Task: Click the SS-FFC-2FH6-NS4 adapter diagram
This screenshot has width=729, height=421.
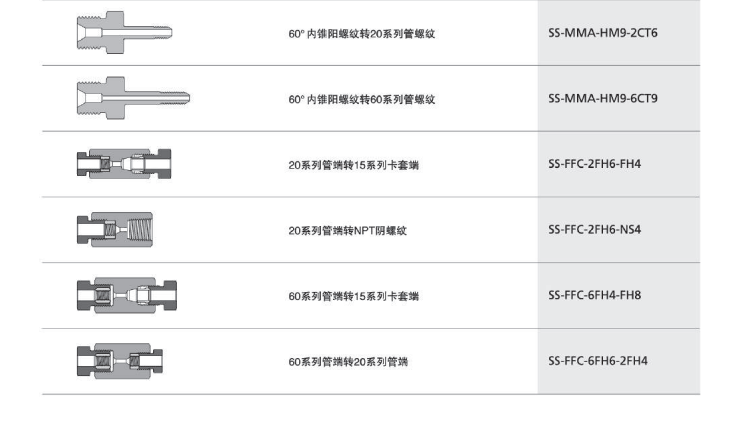Action: coord(115,230)
